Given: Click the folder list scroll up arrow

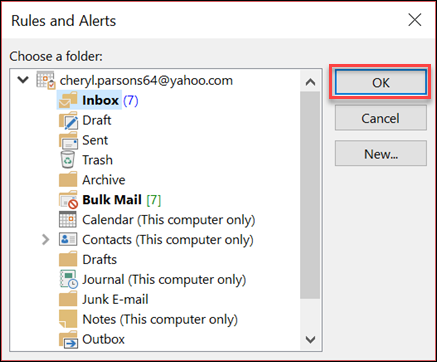Looking at the screenshot, I should coord(310,81).
